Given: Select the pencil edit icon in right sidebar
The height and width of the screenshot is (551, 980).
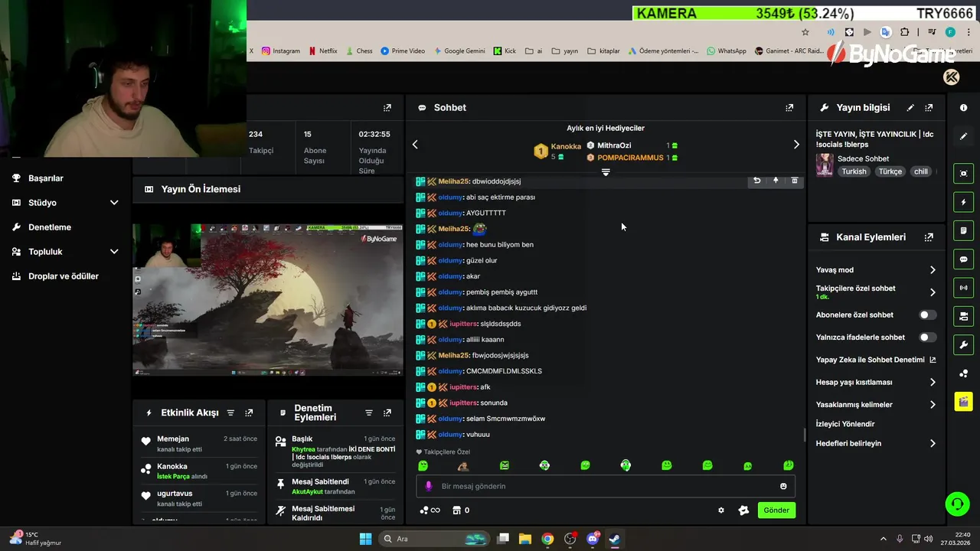Looking at the screenshot, I should [963, 136].
